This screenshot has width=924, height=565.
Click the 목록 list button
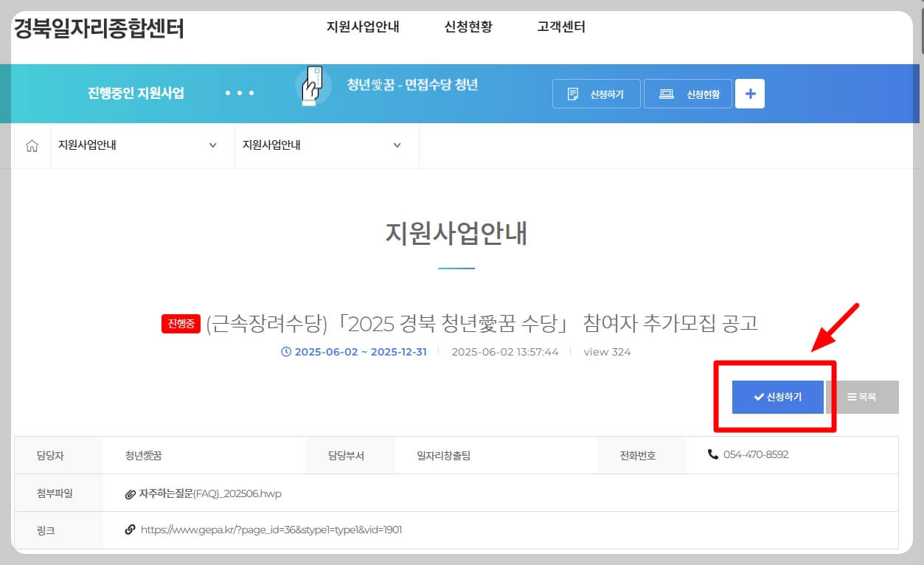(864, 397)
